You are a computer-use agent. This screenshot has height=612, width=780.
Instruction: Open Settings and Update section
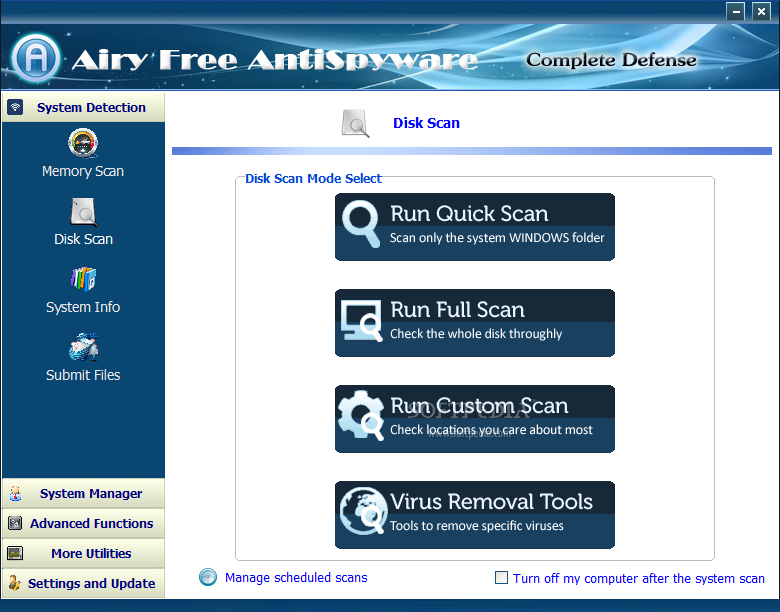(x=83, y=583)
